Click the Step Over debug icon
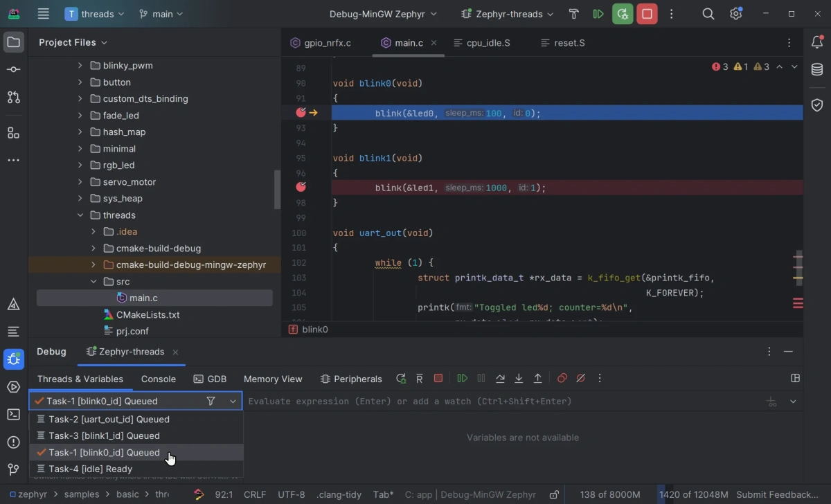The width and height of the screenshot is (831, 504). pyautogui.click(x=500, y=379)
